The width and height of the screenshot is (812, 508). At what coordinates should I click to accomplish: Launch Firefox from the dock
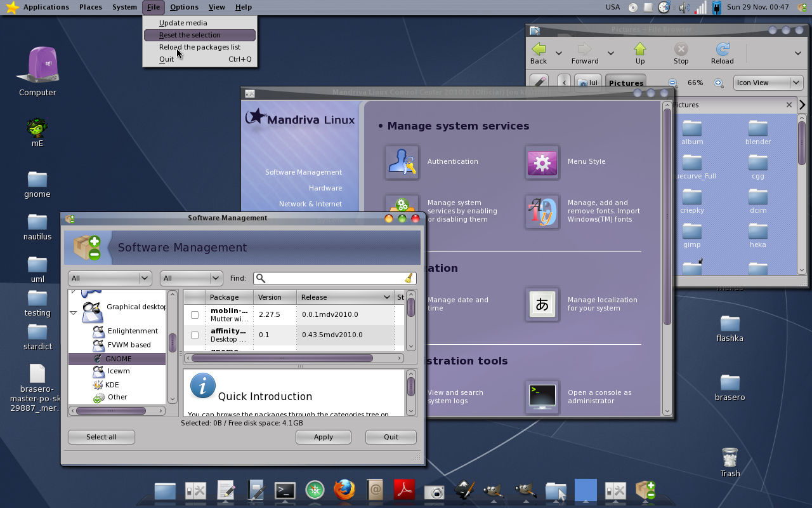click(x=344, y=490)
